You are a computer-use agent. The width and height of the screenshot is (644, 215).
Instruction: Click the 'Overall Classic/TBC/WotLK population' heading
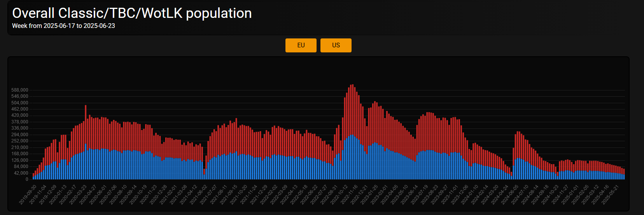[132, 13]
